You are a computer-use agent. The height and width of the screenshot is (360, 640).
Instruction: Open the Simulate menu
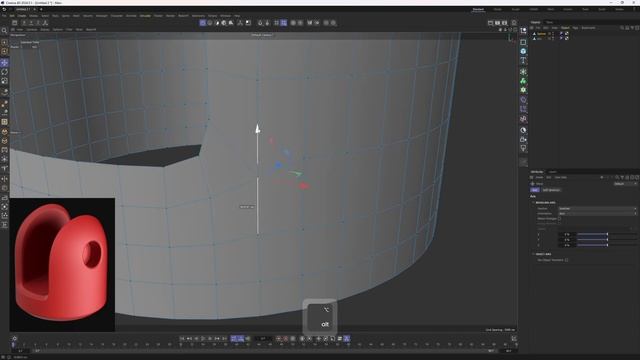click(145, 16)
